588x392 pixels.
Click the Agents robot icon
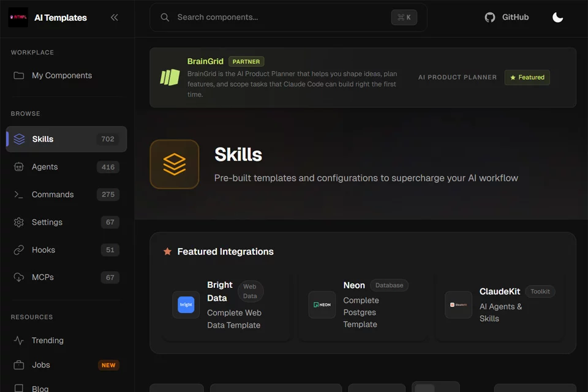pos(19,167)
